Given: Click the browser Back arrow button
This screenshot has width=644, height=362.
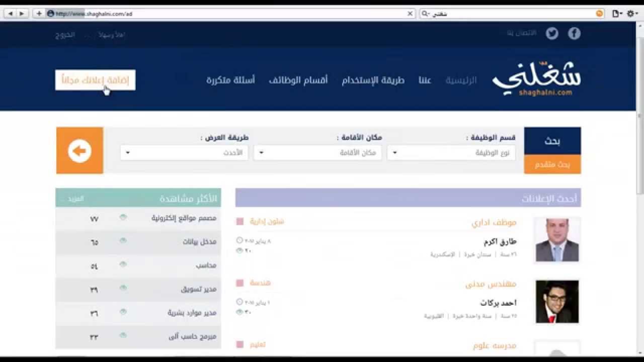Looking at the screenshot, I should 10,14.
